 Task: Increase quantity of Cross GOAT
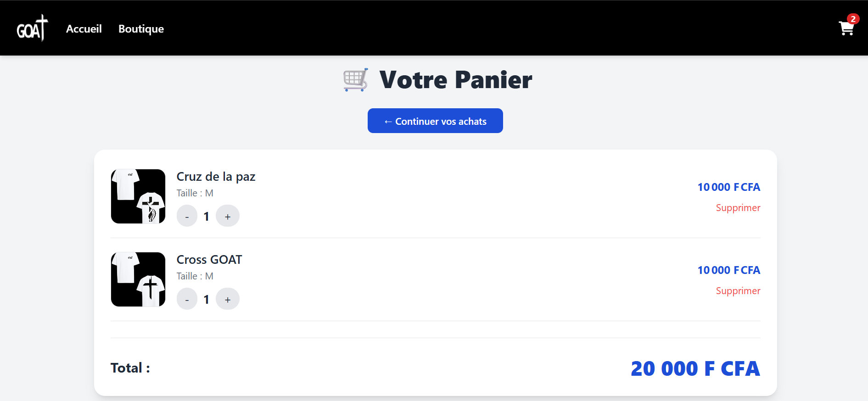228,299
